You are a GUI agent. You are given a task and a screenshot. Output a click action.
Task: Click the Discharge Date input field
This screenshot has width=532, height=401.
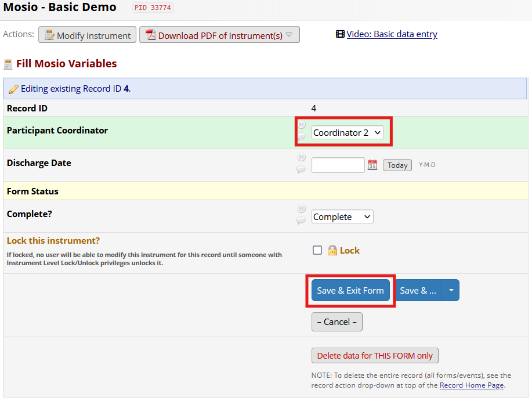[x=338, y=165]
